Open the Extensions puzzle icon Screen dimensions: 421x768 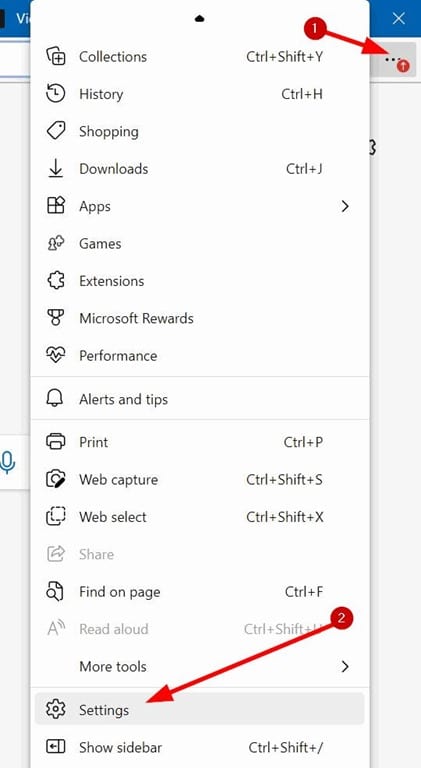click(x=55, y=281)
